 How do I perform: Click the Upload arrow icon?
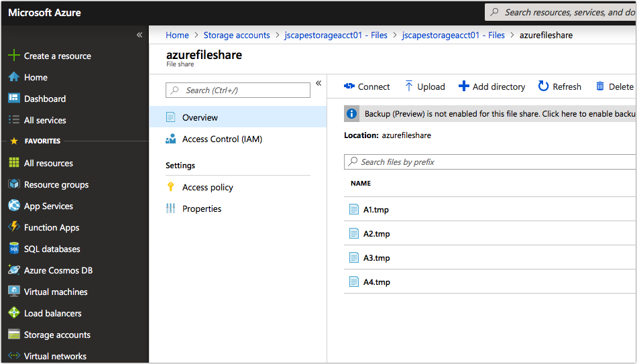tap(409, 86)
